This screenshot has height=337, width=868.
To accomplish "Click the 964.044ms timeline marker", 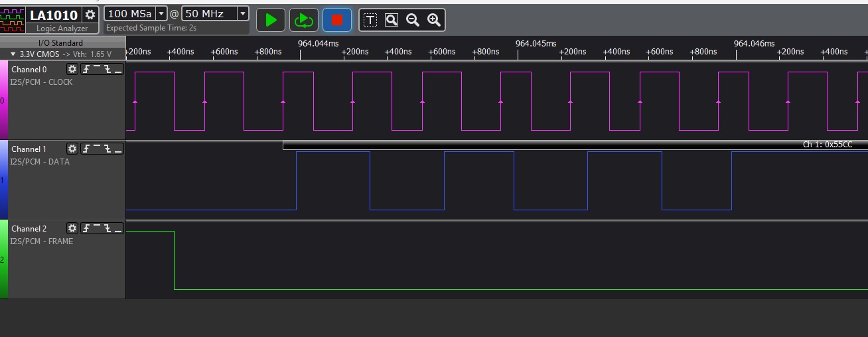I will [319, 43].
